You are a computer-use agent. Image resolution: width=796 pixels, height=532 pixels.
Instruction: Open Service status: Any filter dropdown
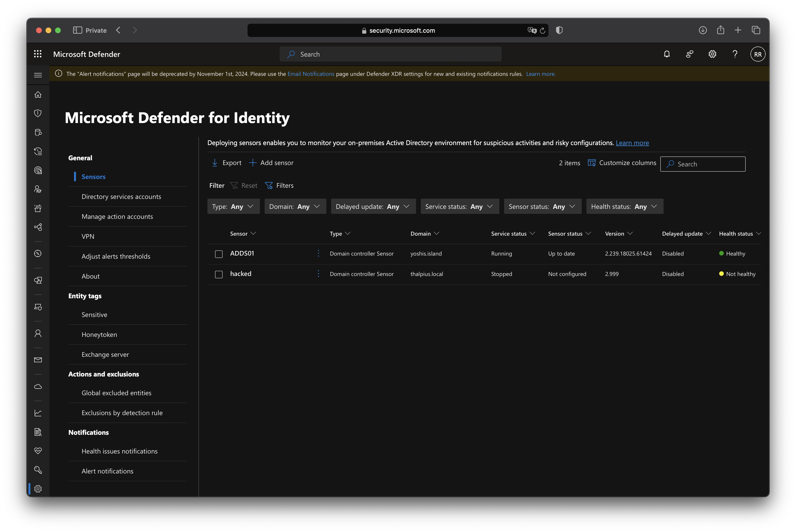tap(459, 207)
